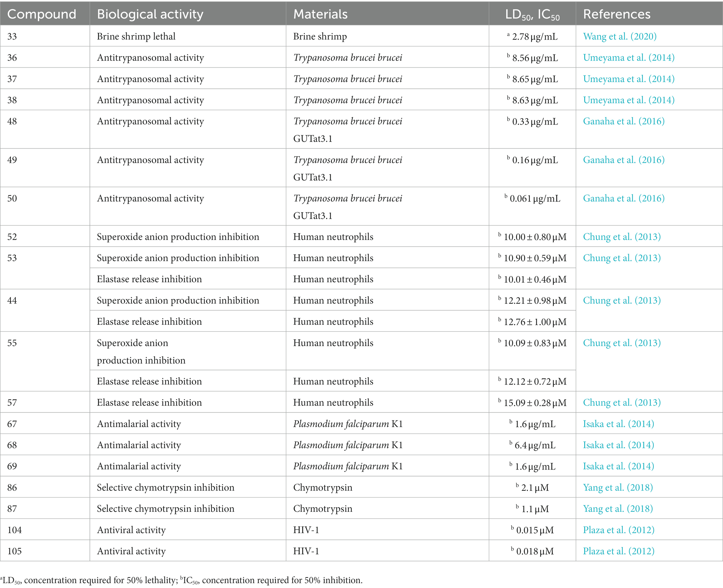The width and height of the screenshot is (723, 588).
Task: Click Plasmodium falciparum K1 in compound 68 row
Action: [348, 445]
